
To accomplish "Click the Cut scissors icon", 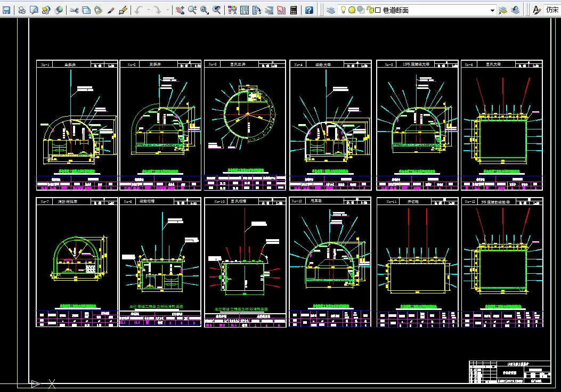I will point(74,10).
